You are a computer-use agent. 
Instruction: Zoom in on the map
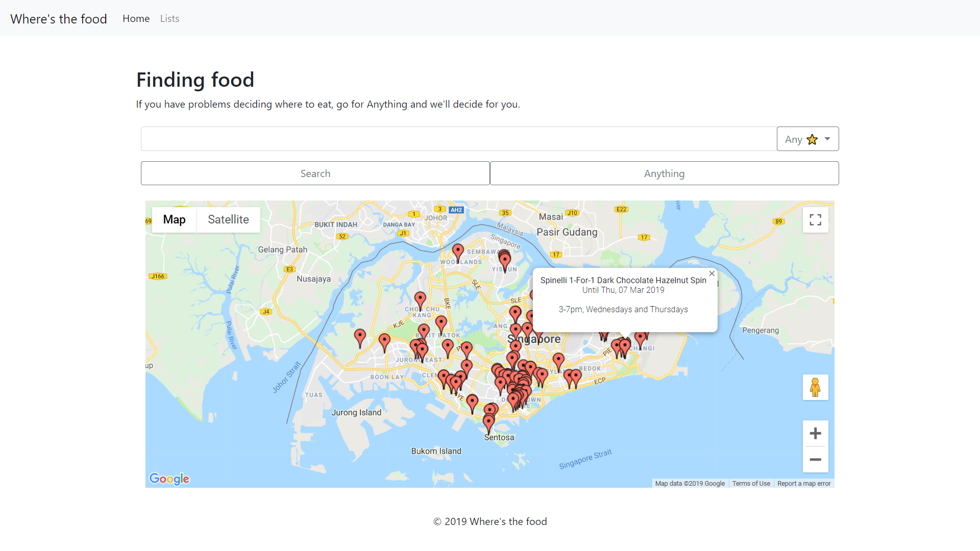(815, 434)
